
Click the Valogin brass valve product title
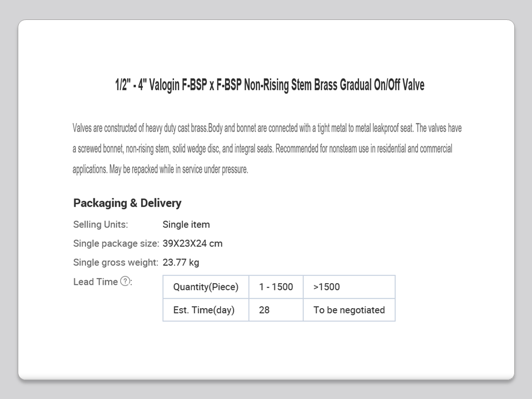pyautogui.click(x=269, y=85)
